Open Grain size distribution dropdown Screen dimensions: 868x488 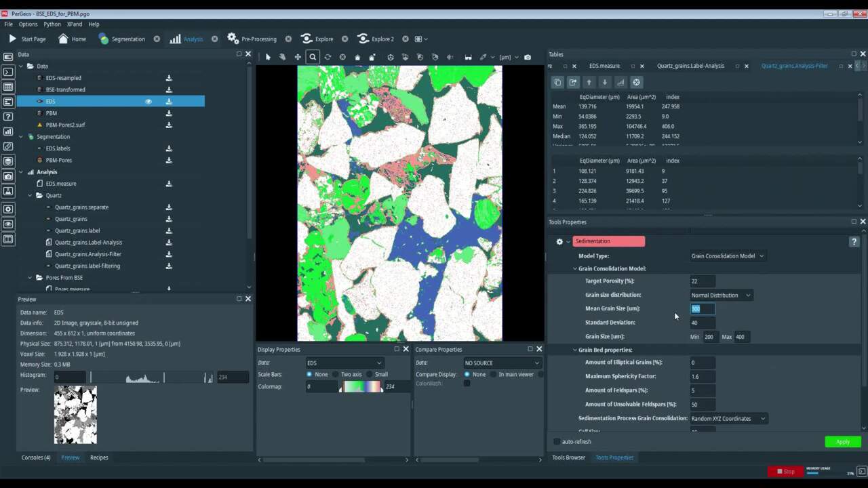[x=720, y=296]
